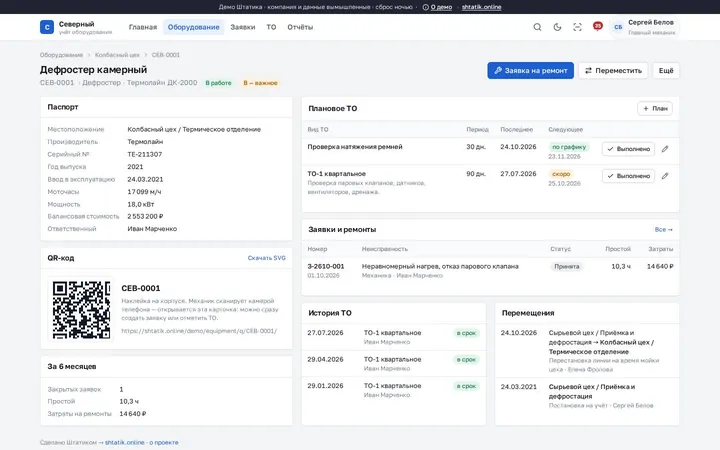Click Скачать SVG link

(266, 258)
